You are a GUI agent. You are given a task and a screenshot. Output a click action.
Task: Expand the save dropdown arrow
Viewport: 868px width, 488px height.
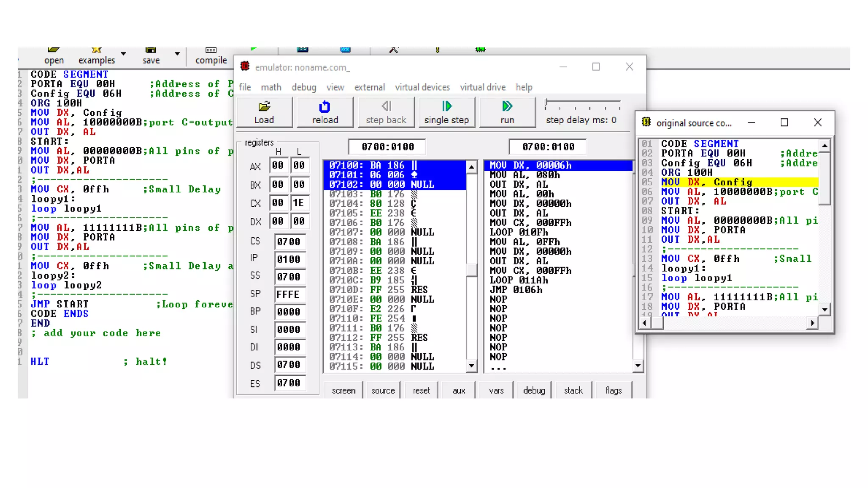(177, 54)
